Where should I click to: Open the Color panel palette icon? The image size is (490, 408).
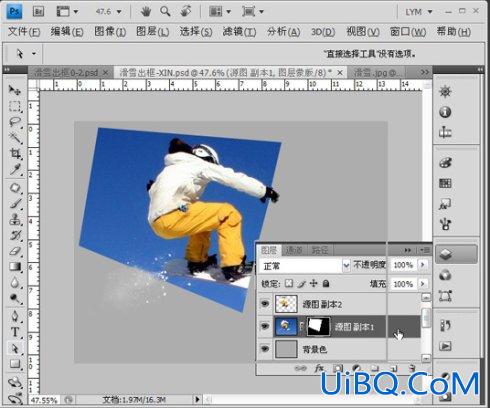[x=445, y=163]
